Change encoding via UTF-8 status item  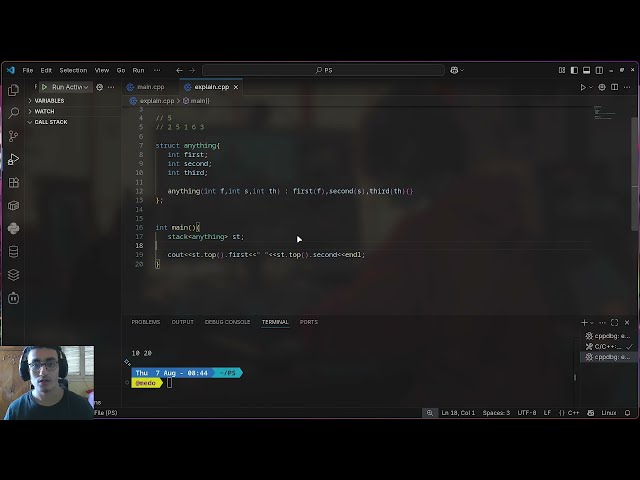[527, 413]
